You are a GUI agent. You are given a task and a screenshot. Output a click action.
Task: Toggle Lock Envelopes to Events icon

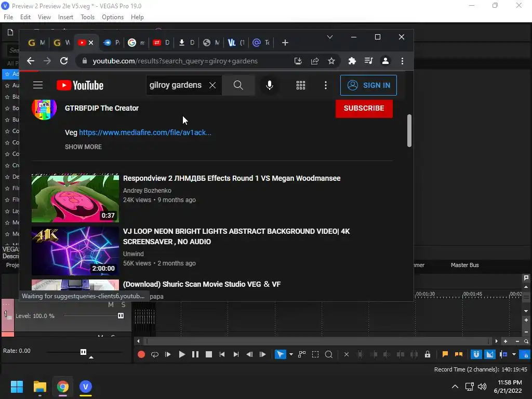tap(428, 354)
